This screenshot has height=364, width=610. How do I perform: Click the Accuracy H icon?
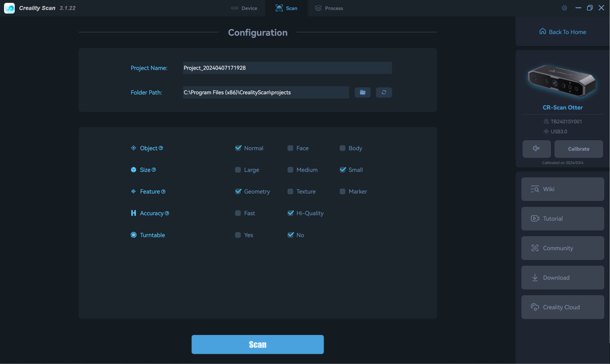click(133, 213)
